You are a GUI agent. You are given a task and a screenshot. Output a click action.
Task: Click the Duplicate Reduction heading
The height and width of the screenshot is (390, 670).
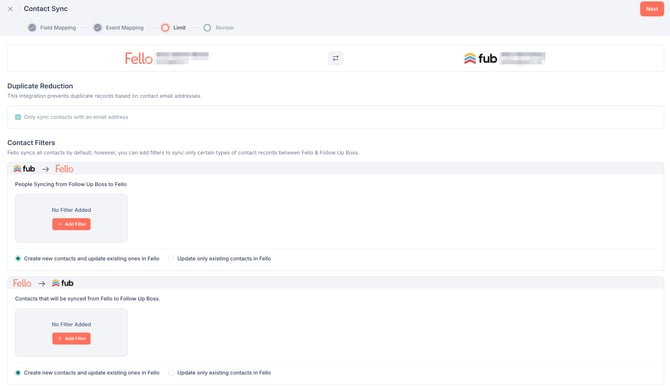pos(40,86)
